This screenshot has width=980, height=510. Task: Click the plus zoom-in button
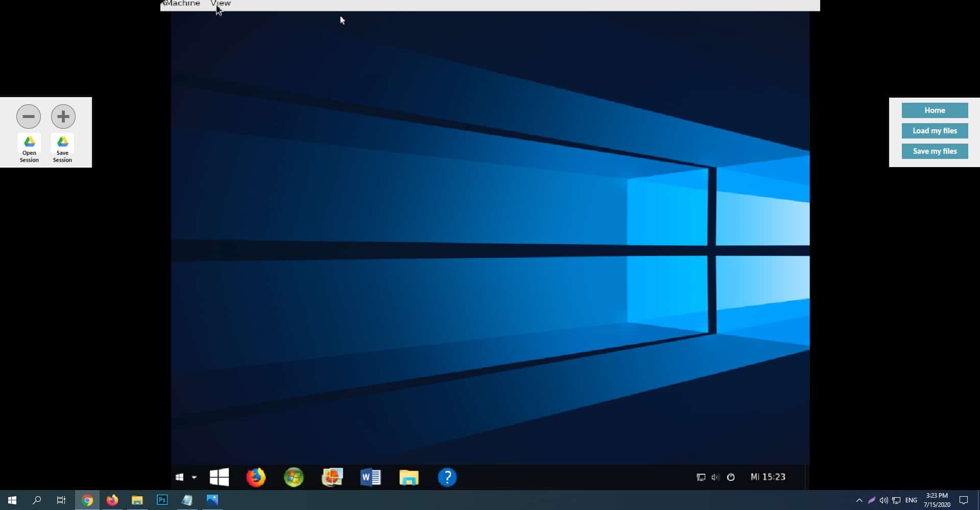click(x=63, y=117)
